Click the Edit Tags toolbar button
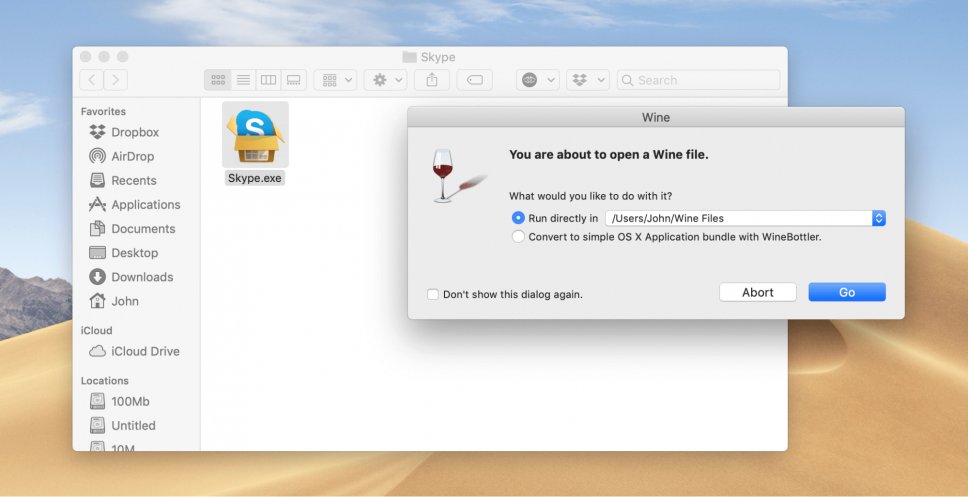968x497 pixels. pos(474,80)
